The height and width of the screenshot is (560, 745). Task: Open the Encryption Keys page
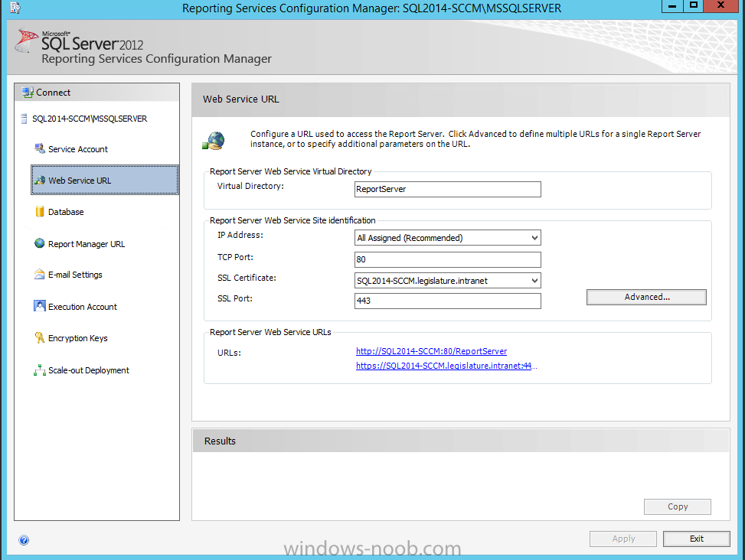78,338
